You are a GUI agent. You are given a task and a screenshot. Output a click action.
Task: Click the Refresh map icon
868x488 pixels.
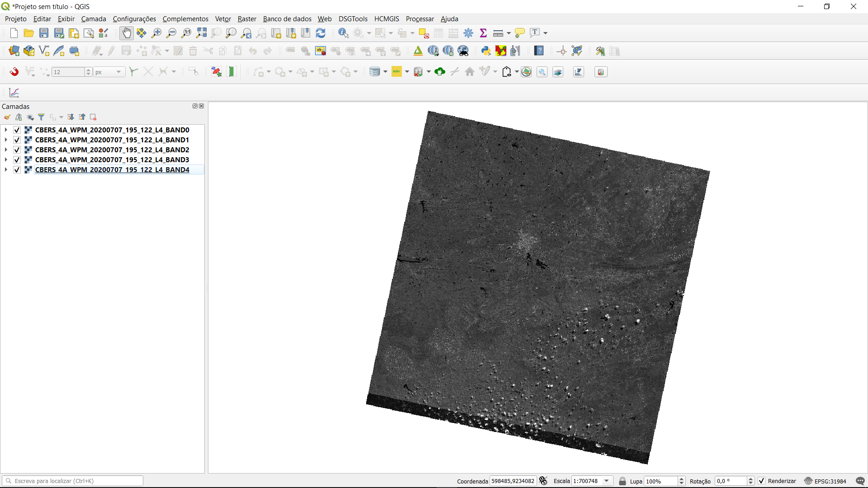click(x=321, y=33)
